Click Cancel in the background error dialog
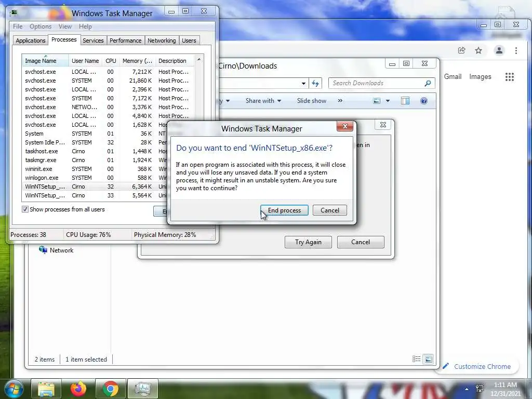Viewport: 532px width, 399px height. (361, 242)
